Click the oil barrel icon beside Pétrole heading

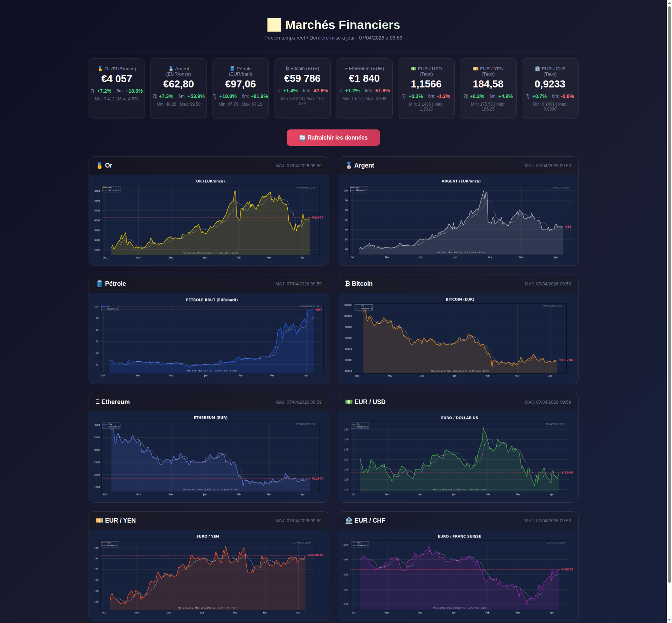[99, 284]
